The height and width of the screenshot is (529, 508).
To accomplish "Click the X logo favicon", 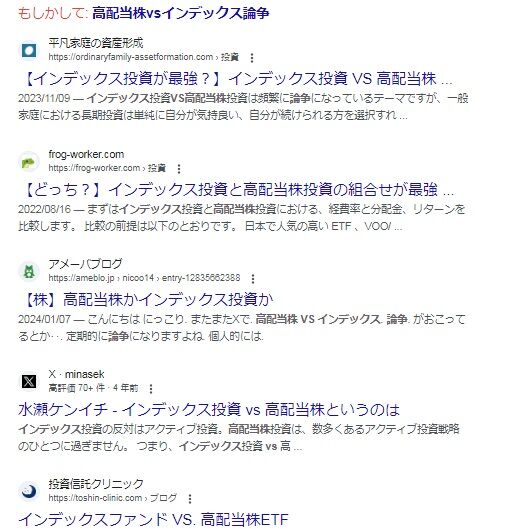I will pos(29,382).
